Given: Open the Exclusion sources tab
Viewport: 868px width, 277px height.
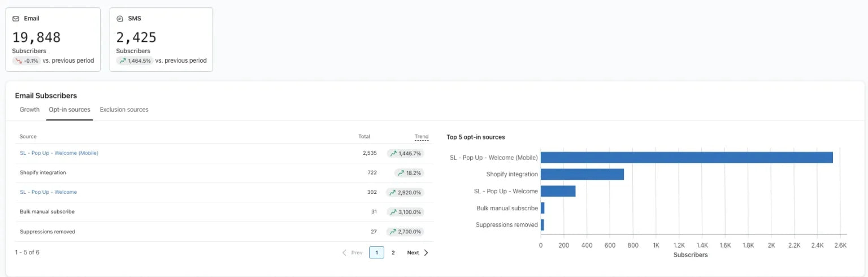Looking at the screenshot, I should pyautogui.click(x=124, y=110).
